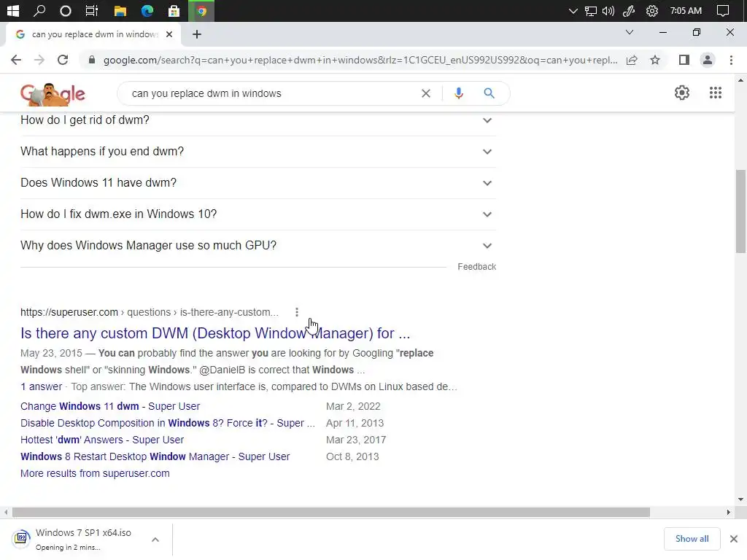Image resolution: width=747 pixels, height=560 pixels.
Task: Open 'Windows 8 Restart Desktop Window Manager' link
Action: (155, 456)
